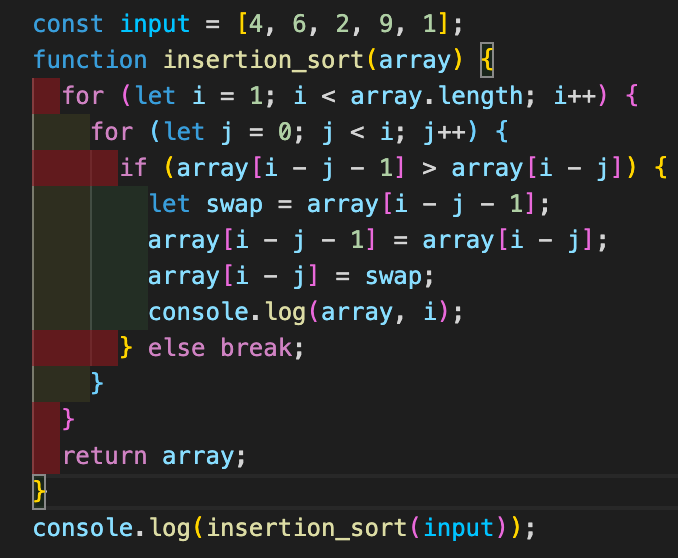Click 'array.length' in the outer for loop
The image size is (678, 558).
437,96
